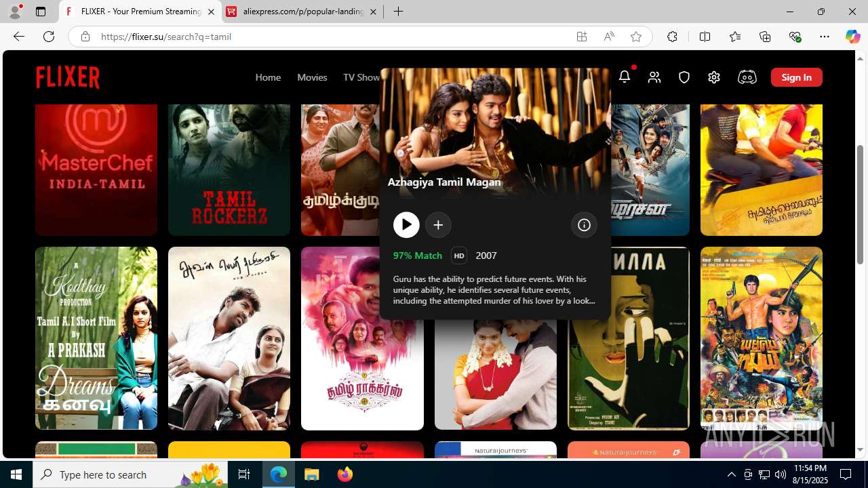Click the shield icon in Flixer header
The image size is (868, 488).
click(x=684, y=77)
